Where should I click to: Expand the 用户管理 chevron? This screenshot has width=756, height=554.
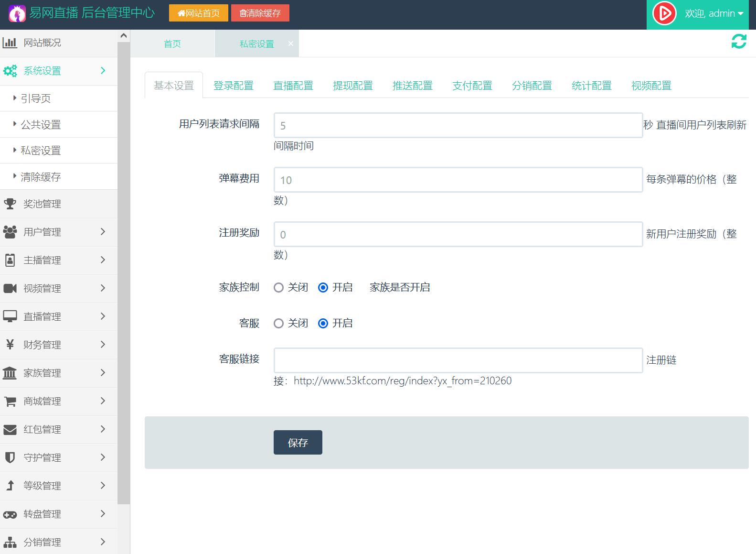(x=103, y=232)
